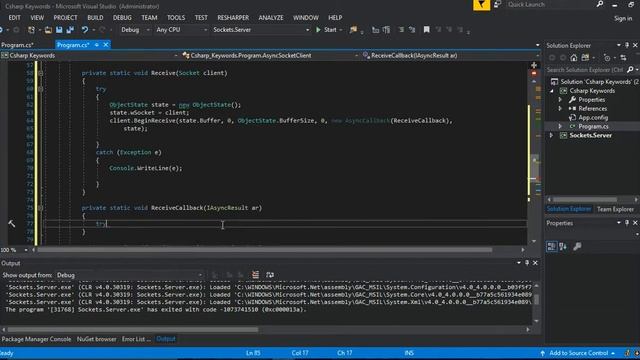Select Solution 'Csharp Keywords' root node

599,82
